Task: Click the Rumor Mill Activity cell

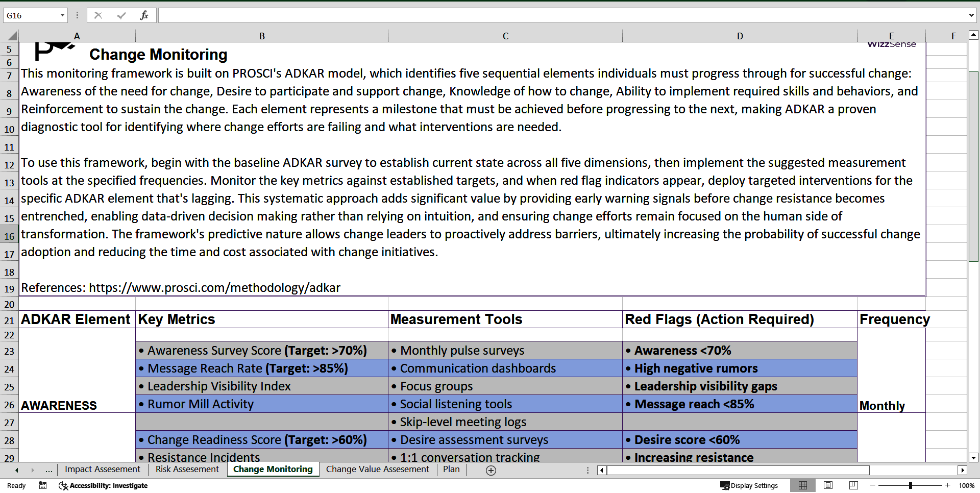Action: pyautogui.click(x=262, y=404)
